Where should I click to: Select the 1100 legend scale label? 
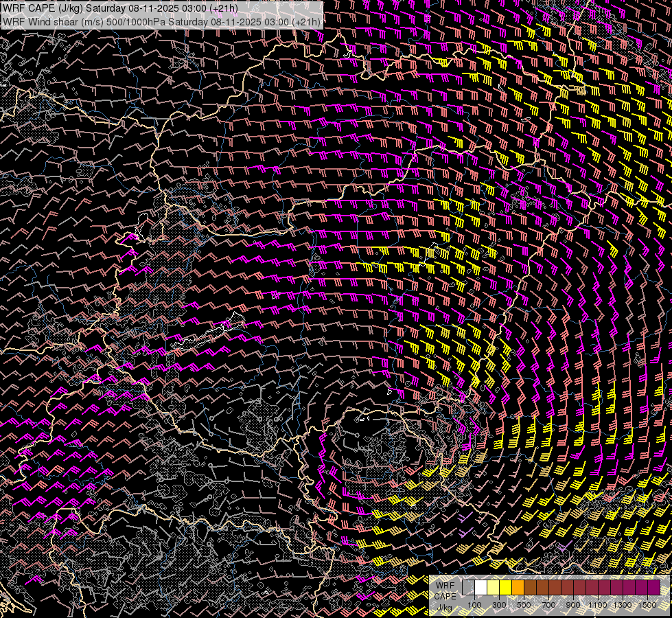pos(598,604)
